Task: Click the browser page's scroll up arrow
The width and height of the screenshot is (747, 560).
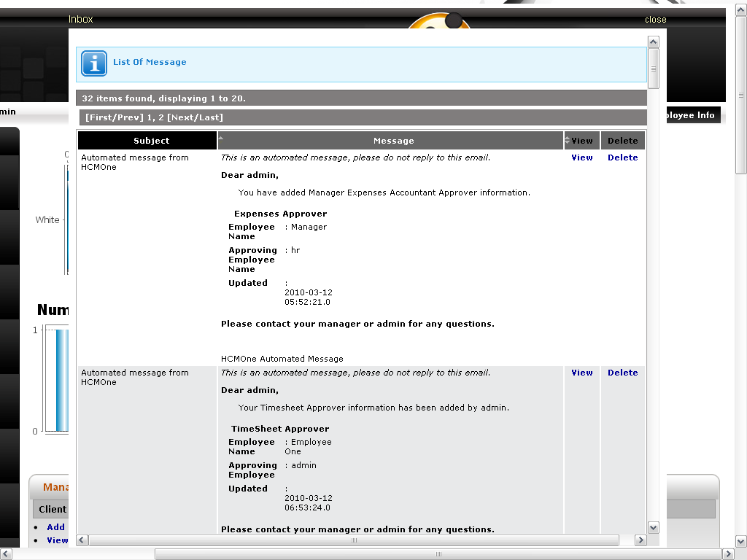Action: pyautogui.click(x=741, y=9)
